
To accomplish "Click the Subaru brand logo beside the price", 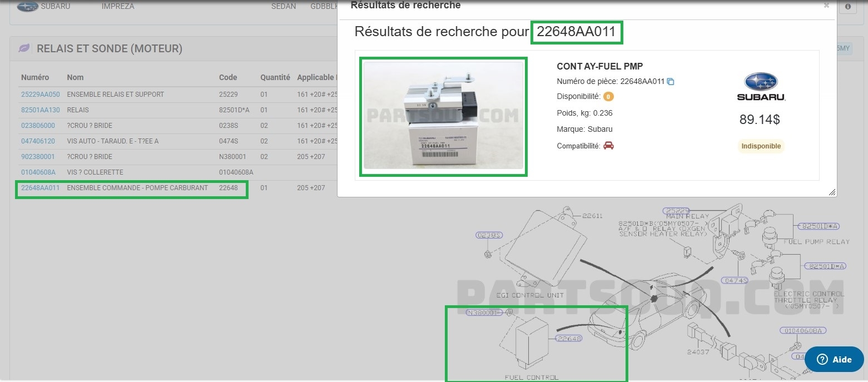I will tap(761, 87).
